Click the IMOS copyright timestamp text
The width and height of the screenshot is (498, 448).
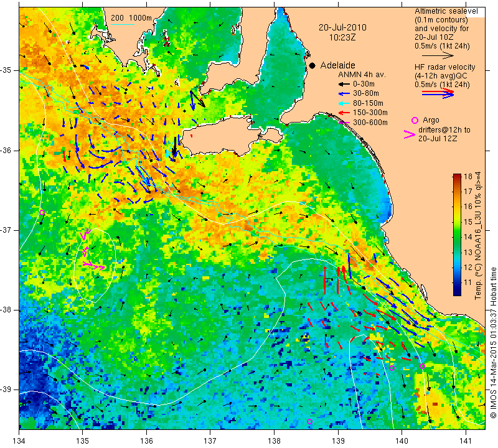(493, 343)
